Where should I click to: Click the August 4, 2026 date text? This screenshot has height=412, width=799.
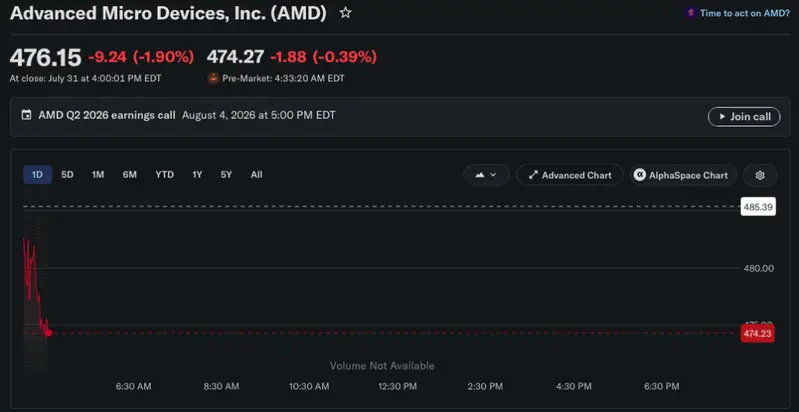coord(259,115)
